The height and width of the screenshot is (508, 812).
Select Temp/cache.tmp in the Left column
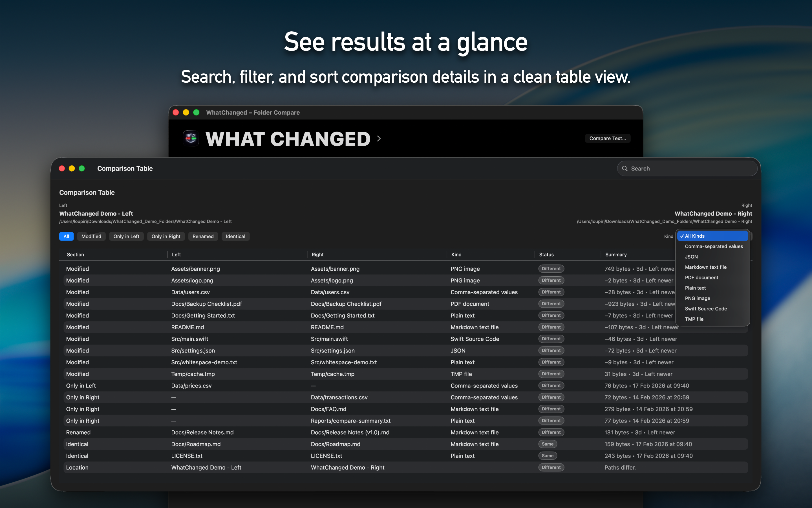[193, 374]
